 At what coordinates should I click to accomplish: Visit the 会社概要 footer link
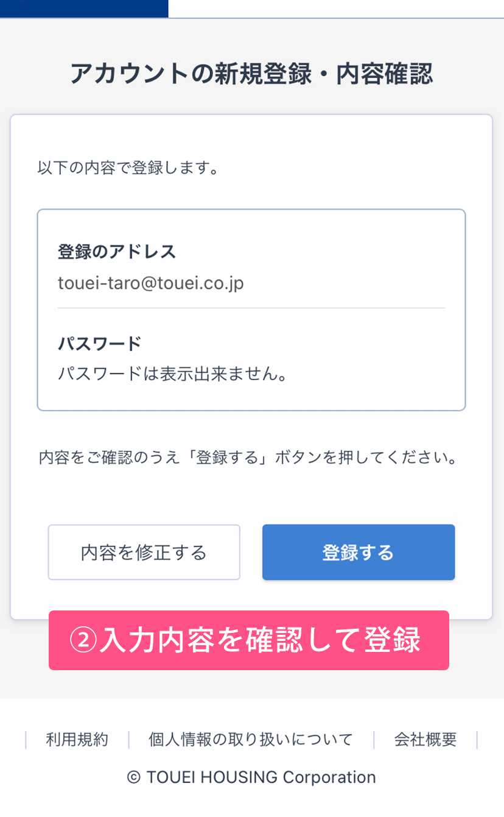pos(425,740)
